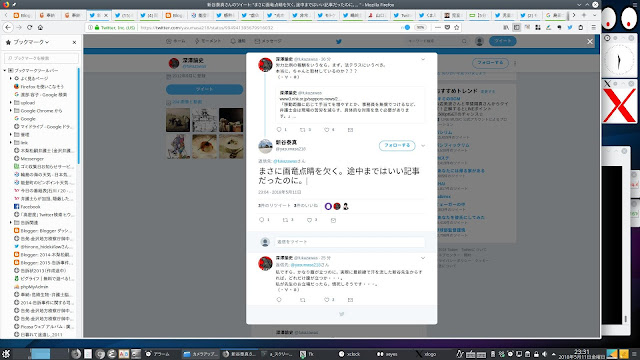Save page to Pocket icon in address bar
640x360 pixels.
click(447, 27)
